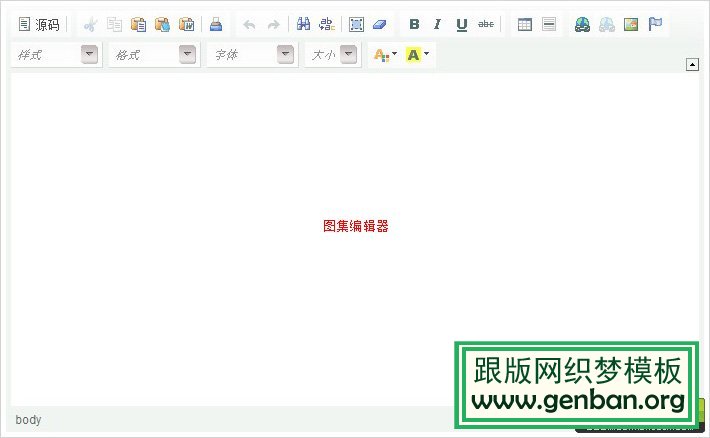Screen dimensions: 710x438
Task: Toggle bold formatting
Action: click(414, 24)
